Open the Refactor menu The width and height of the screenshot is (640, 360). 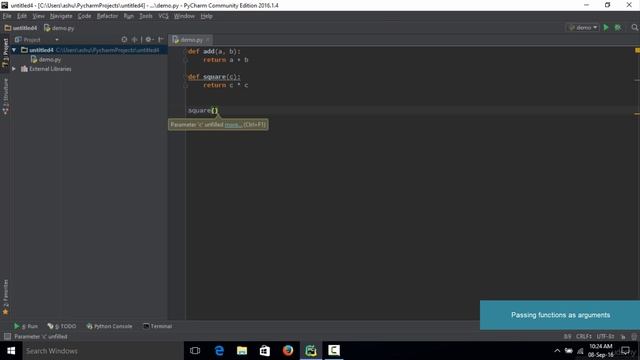(x=107, y=16)
